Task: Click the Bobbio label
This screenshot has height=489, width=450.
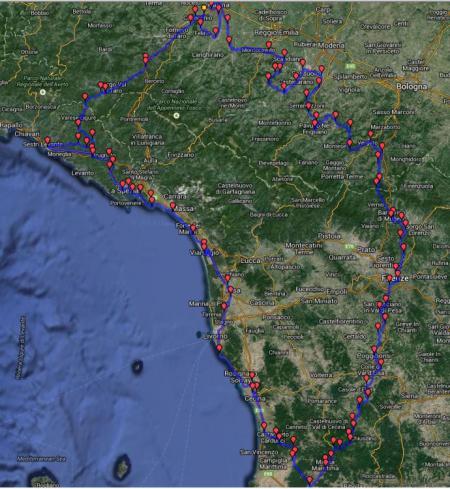Action: pos(39,13)
